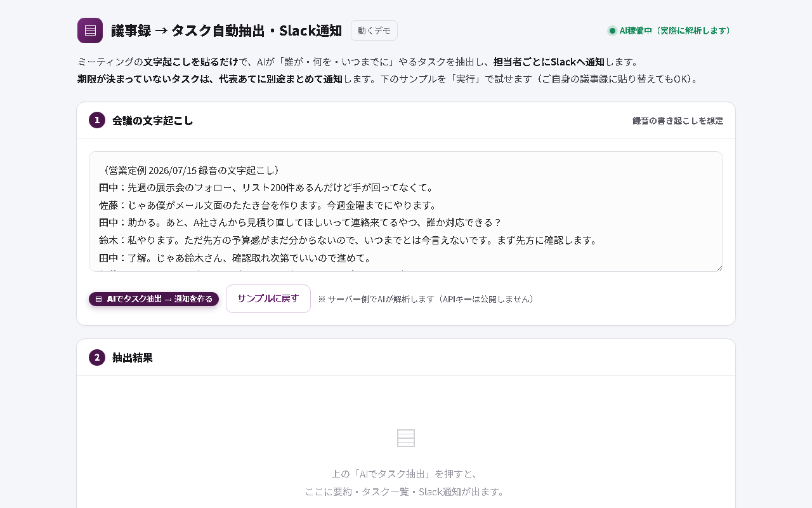Click the 抽出結果 heading
Image resolution: width=812 pixels, height=508 pixels.
tap(133, 358)
